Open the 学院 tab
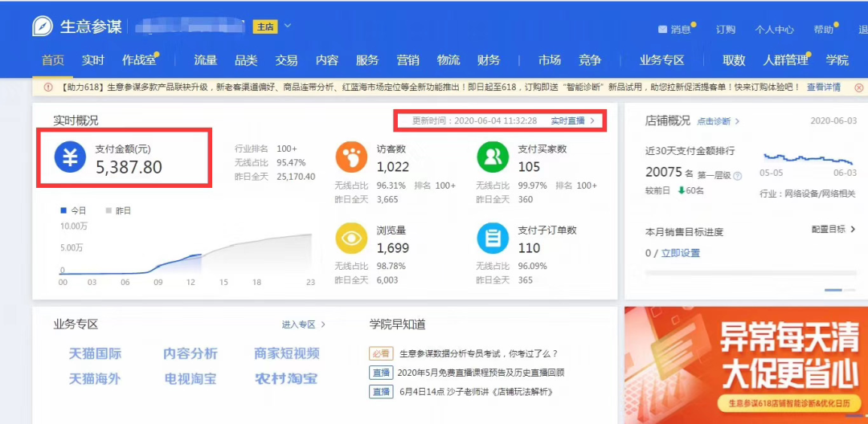The width and height of the screenshot is (868, 424). (837, 60)
